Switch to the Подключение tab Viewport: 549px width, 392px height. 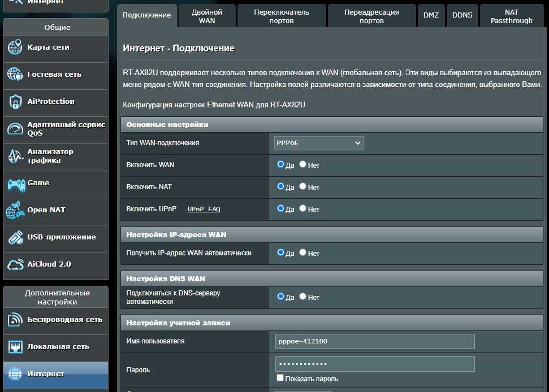[146, 15]
